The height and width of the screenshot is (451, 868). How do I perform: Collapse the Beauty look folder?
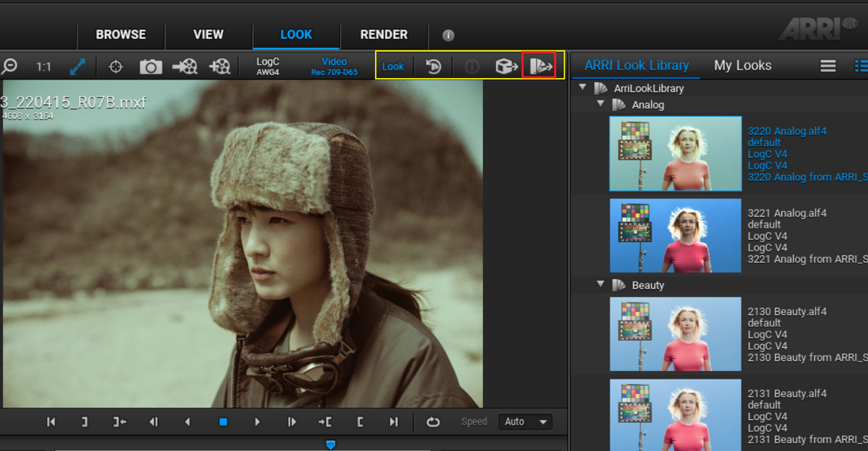[x=601, y=285]
